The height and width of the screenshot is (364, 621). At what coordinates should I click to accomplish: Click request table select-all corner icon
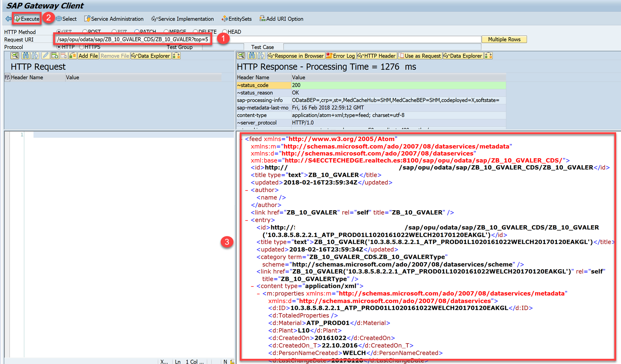click(7, 77)
